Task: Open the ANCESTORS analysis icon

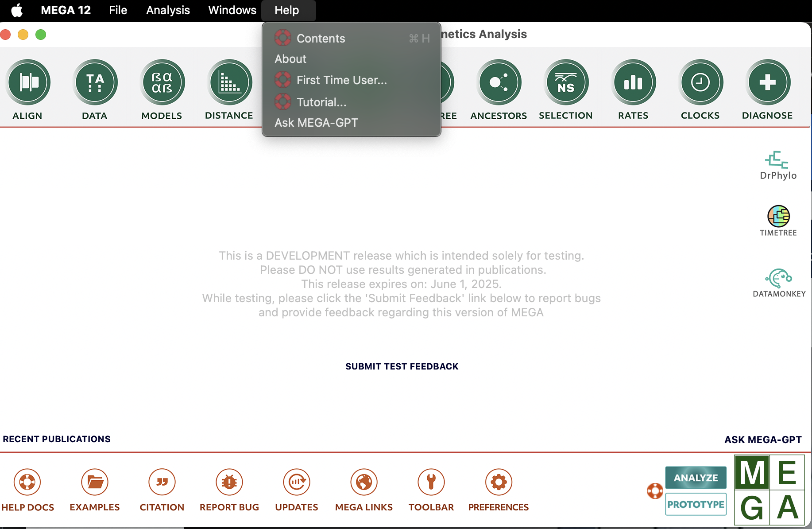Action: pyautogui.click(x=499, y=82)
